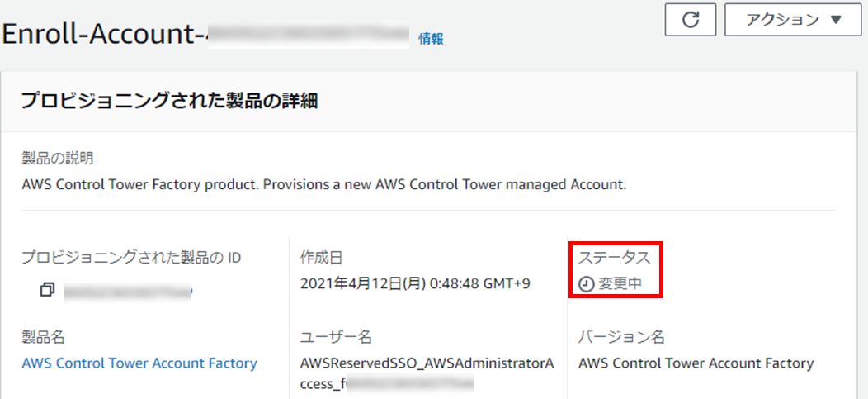Click the バージョン名 label

[621, 337]
